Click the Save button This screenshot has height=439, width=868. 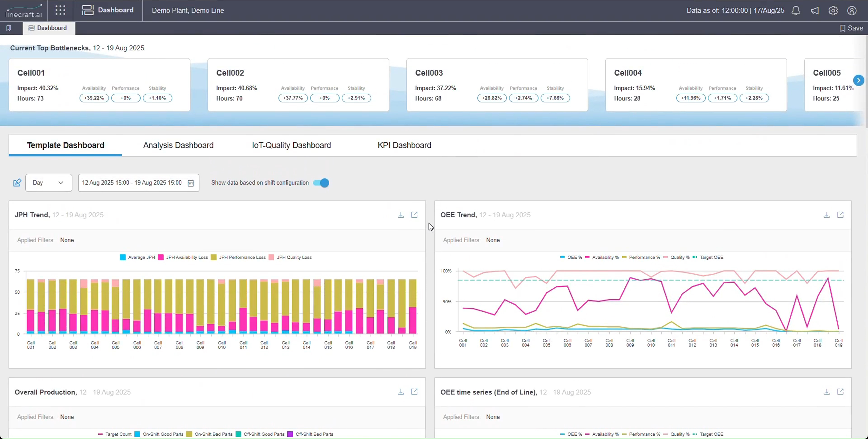point(851,28)
